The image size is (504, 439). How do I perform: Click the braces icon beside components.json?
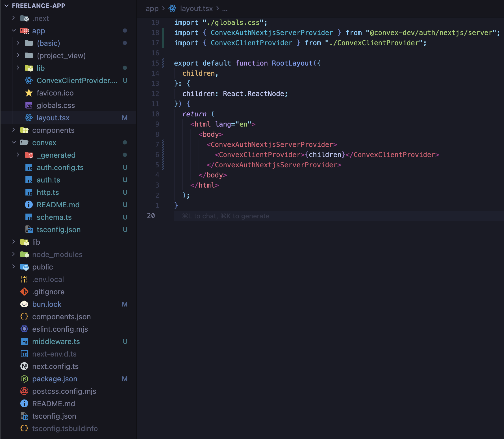pos(24,316)
